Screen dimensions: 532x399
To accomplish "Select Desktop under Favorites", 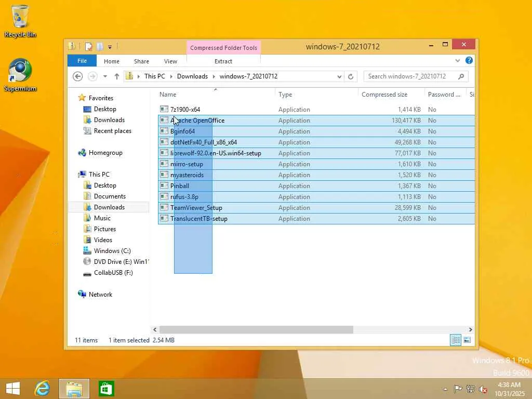I will (105, 109).
